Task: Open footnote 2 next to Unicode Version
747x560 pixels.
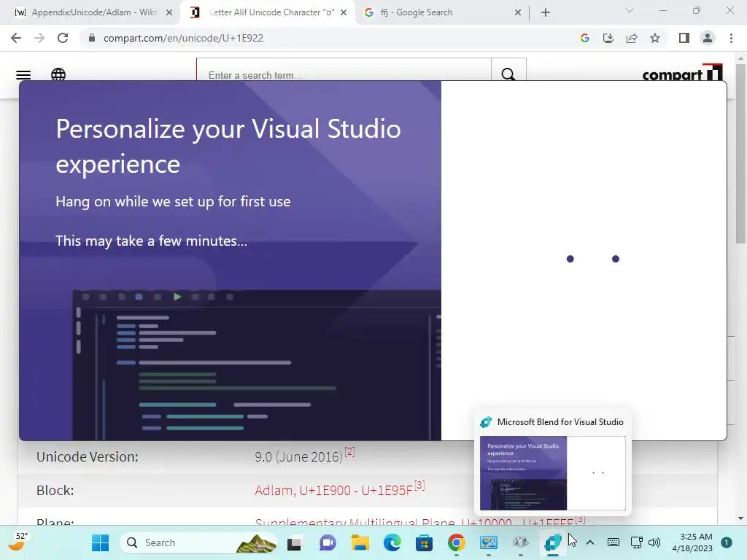Action: coord(349,451)
